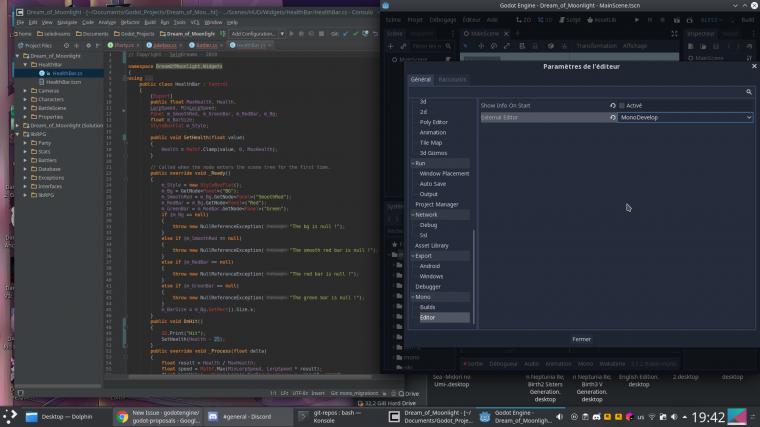Select Debugger settings category
The height and width of the screenshot is (427, 760).
(x=428, y=287)
